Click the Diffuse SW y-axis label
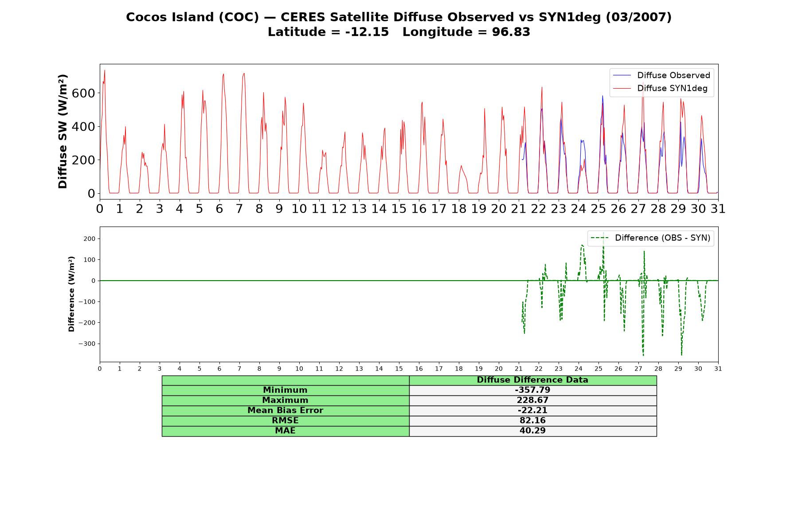This screenshot has width=798, height=532. click(x=63, y=132)
